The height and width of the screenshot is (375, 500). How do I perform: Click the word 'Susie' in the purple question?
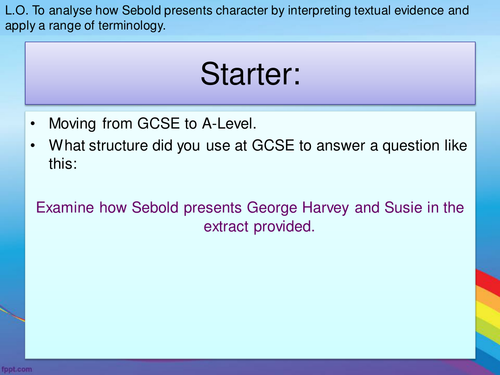(x=403, y=208)
